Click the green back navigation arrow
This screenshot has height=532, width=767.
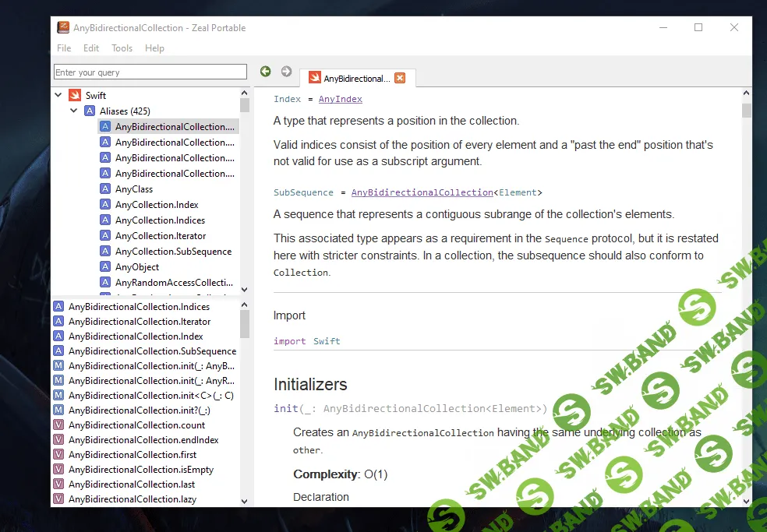[266, 72]
